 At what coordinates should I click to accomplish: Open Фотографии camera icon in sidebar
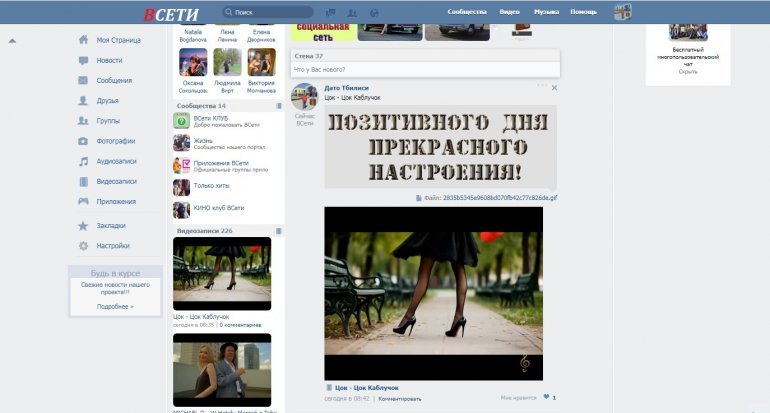pyautogui.click(x=84, y=141)
